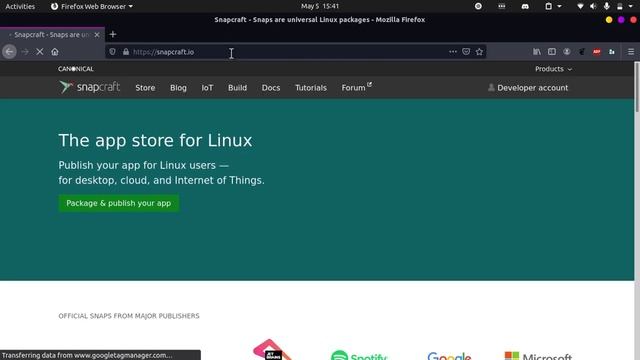The image size is (640, 360).
Task: Click the Google publisher logo
Action: [449, 355]
